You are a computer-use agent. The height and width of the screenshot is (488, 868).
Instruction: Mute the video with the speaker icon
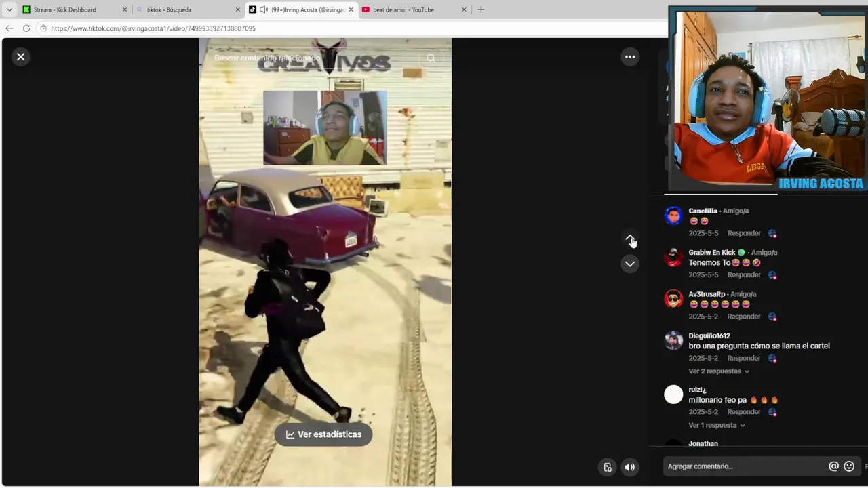click(630, 466)
